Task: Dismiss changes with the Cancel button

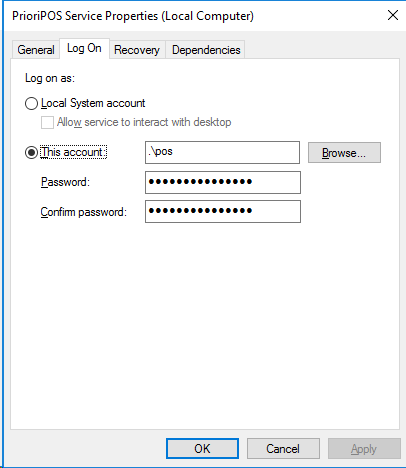Action: (x=283, y=449)
